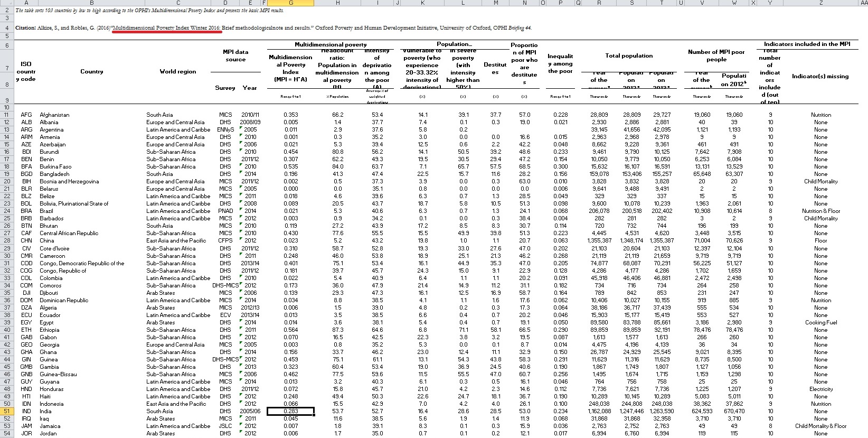This screenshot has height=438, width=868.
Task: Click the 'Afghanistan' country cell
Action: click(54, 115)
